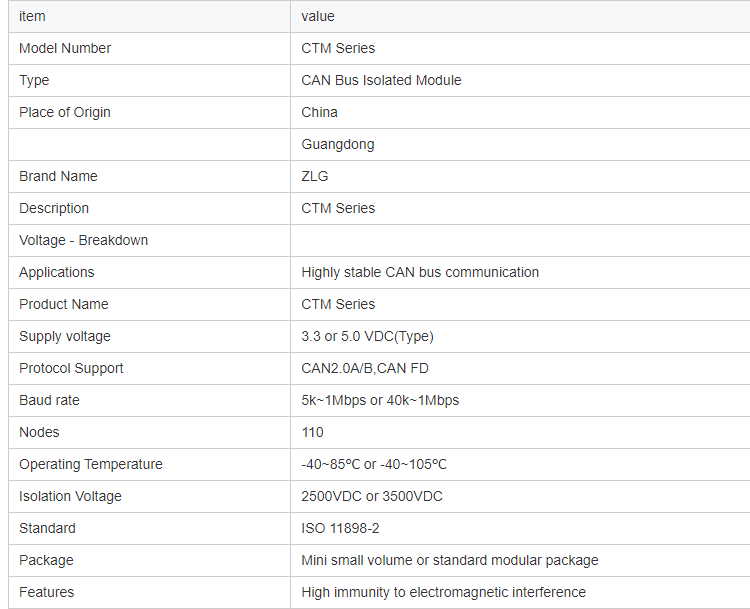Click the Package row description text
Viewport: 750px width, 609px height.
coord(450,560)
